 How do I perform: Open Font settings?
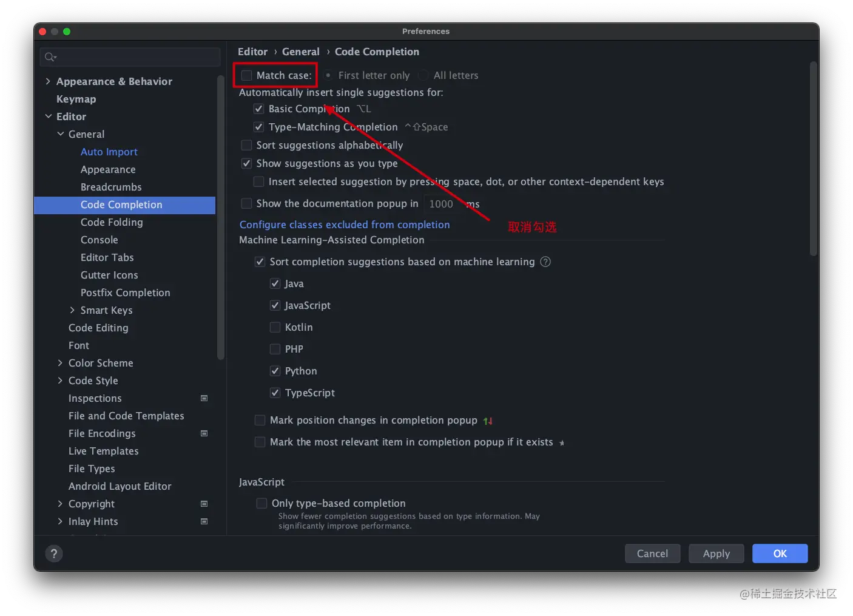point(79,345)
